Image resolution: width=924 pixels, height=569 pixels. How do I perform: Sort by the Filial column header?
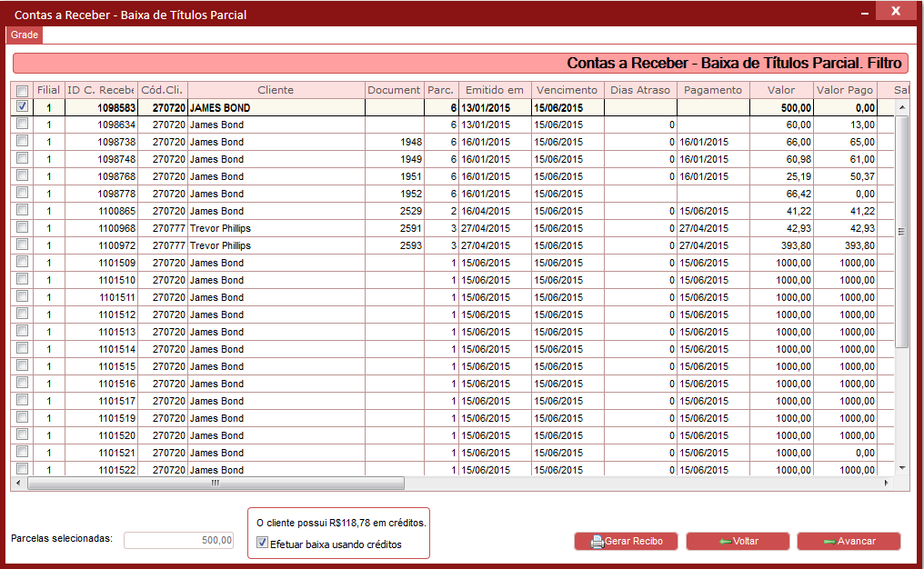click(x=48, y=90)
